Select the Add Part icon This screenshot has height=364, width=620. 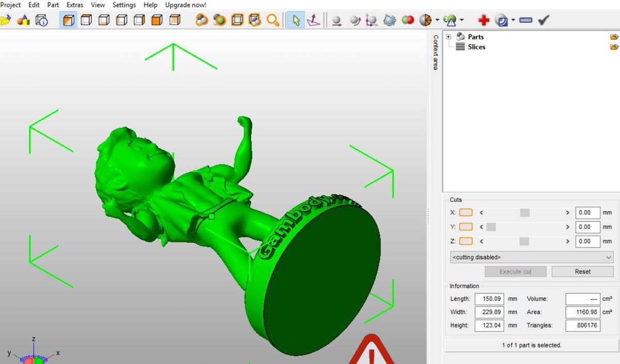pyautogui.click(x=24, y=20)
